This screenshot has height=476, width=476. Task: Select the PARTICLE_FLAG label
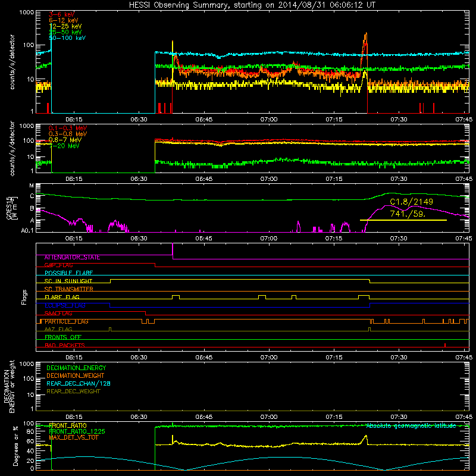click(67, 321)
